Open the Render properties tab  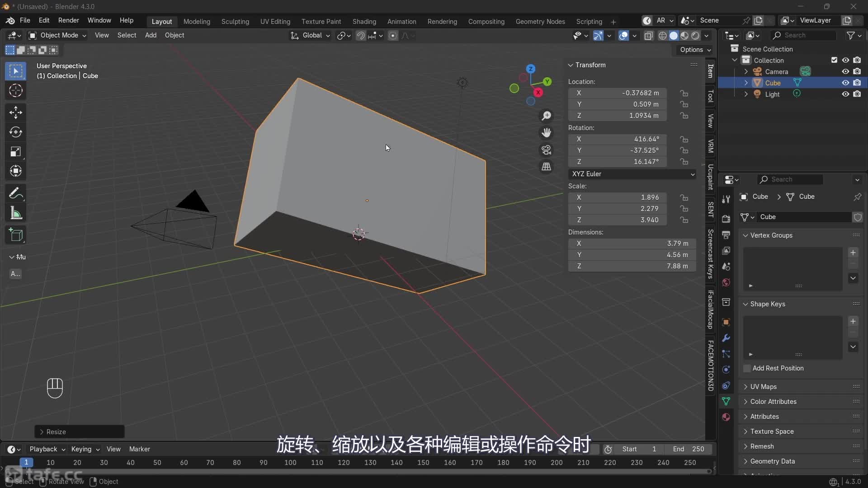click(x=726, y=219)
